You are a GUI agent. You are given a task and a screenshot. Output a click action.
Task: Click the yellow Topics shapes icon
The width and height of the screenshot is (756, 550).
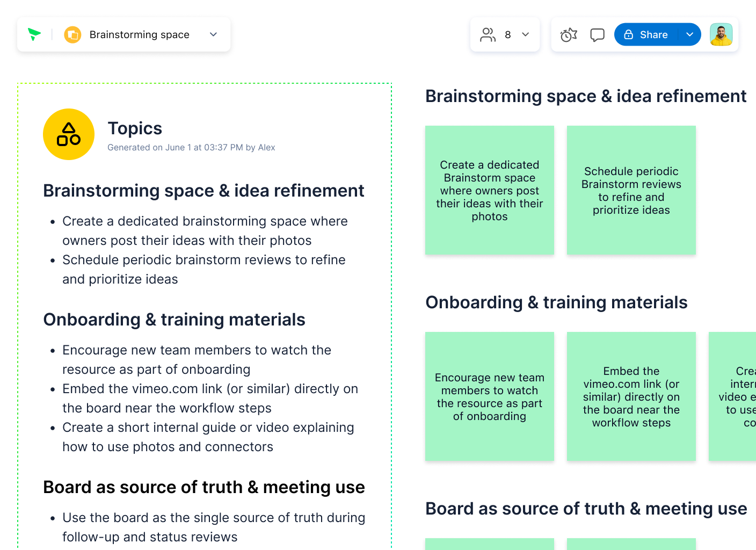coord(69,134)
